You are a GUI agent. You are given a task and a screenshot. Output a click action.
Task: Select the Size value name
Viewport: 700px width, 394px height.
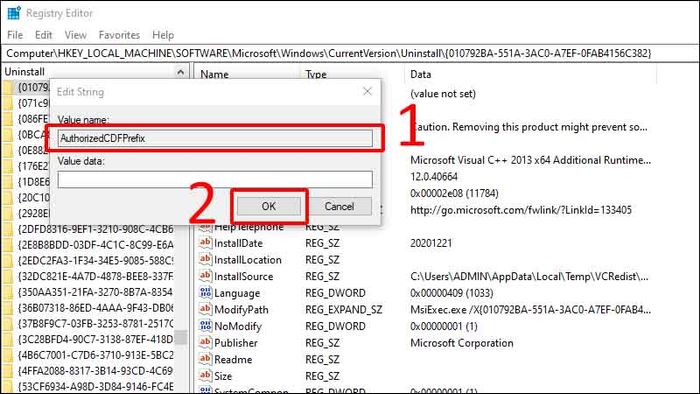click(223, 376)
